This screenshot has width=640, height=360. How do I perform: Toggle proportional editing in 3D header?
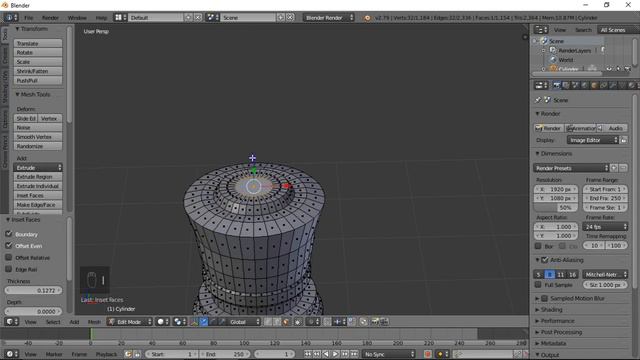click(x=313, y=322)
